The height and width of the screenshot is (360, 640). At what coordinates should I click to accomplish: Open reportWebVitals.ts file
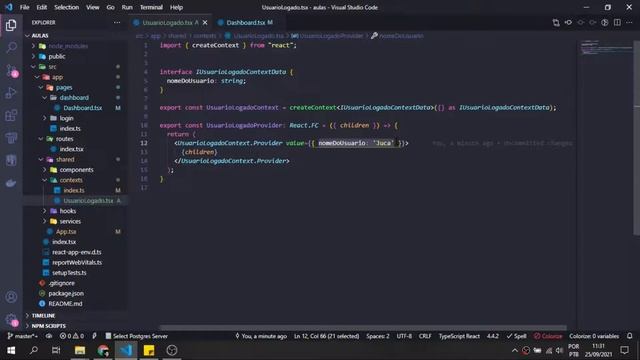pos(77,262)
